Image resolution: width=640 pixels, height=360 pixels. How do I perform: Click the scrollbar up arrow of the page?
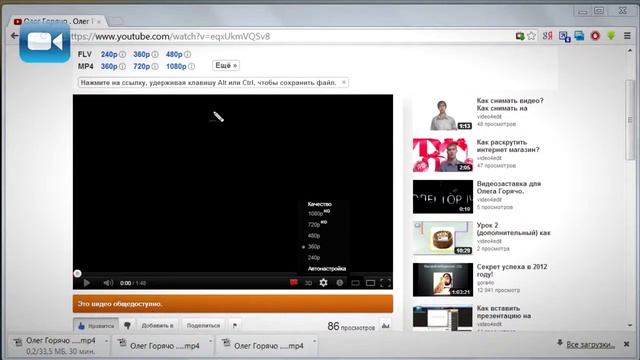631,51
